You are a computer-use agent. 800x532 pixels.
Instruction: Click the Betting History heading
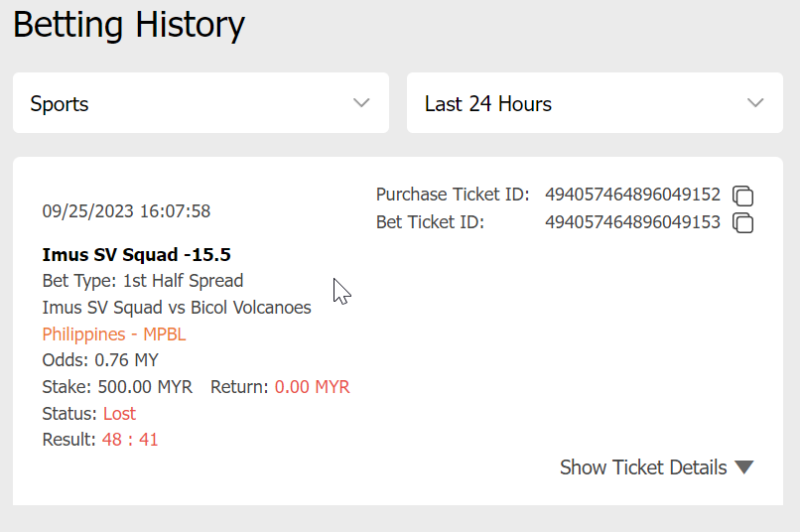pos(129,25)
